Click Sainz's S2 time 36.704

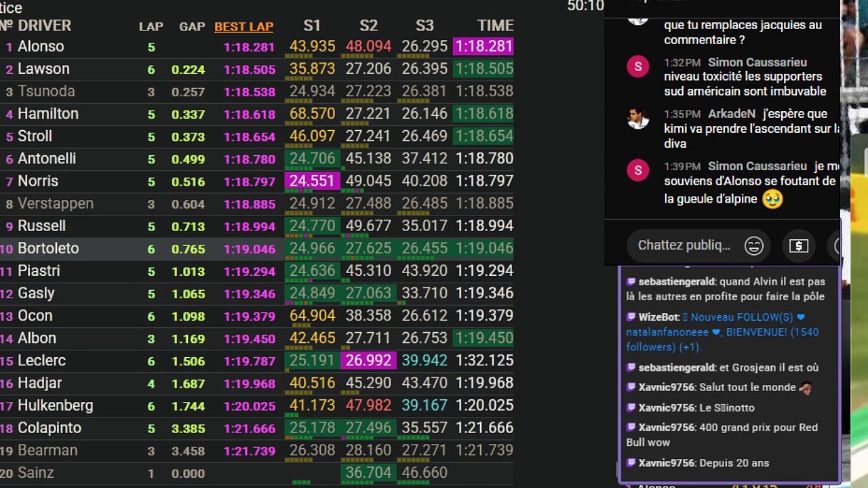(368, 472)
